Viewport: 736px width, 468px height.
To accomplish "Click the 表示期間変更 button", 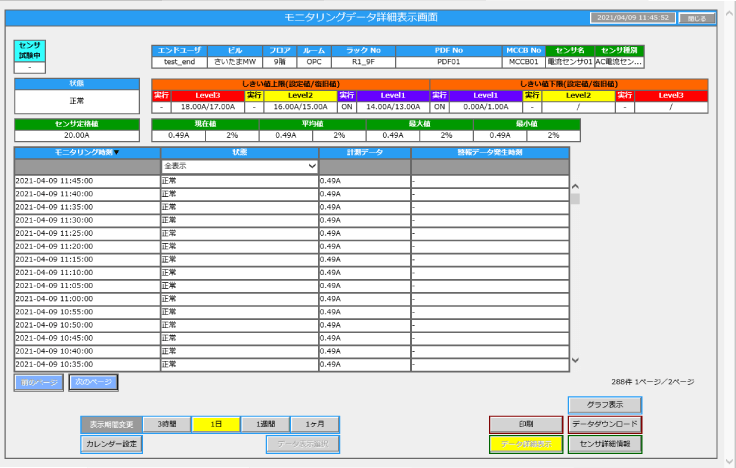I will [111, 424].
